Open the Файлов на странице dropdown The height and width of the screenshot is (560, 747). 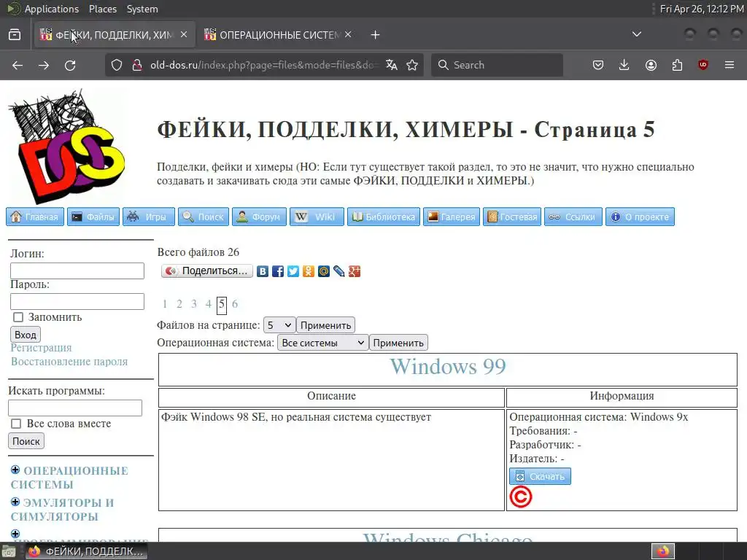[x=279, y=325]
